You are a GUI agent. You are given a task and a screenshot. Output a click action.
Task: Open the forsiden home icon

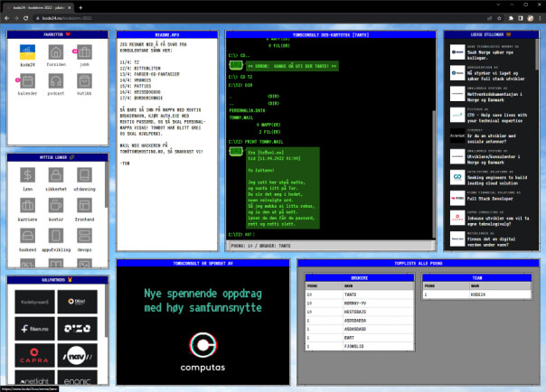tap(56, 52)
